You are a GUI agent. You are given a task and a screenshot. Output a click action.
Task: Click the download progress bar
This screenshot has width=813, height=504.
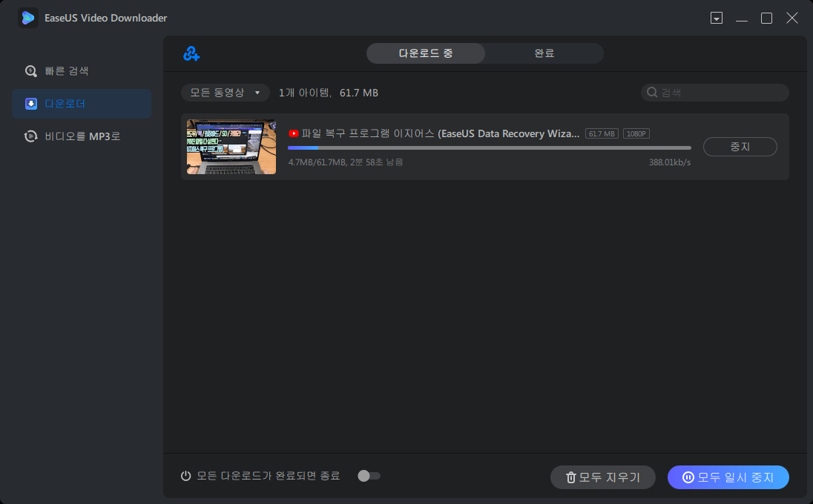(x=489, y=148)
